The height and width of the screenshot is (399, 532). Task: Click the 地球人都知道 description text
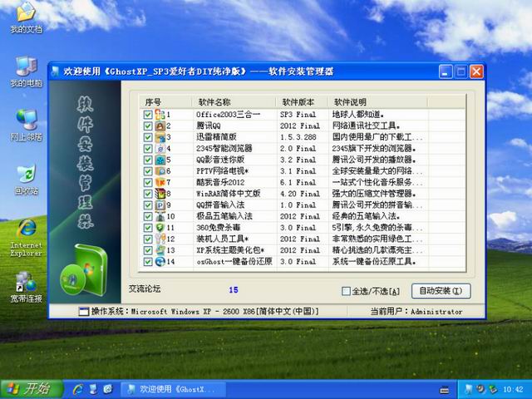click(x=358, y=115)
